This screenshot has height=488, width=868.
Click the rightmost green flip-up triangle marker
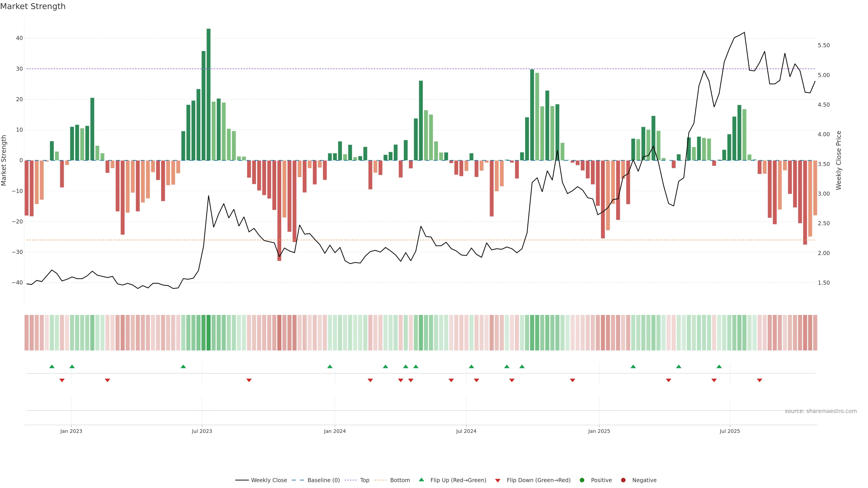(x=719, y=366)
